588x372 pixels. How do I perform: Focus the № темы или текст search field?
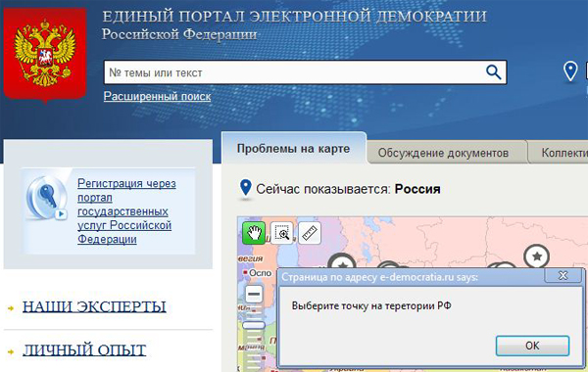click(294, 72)
